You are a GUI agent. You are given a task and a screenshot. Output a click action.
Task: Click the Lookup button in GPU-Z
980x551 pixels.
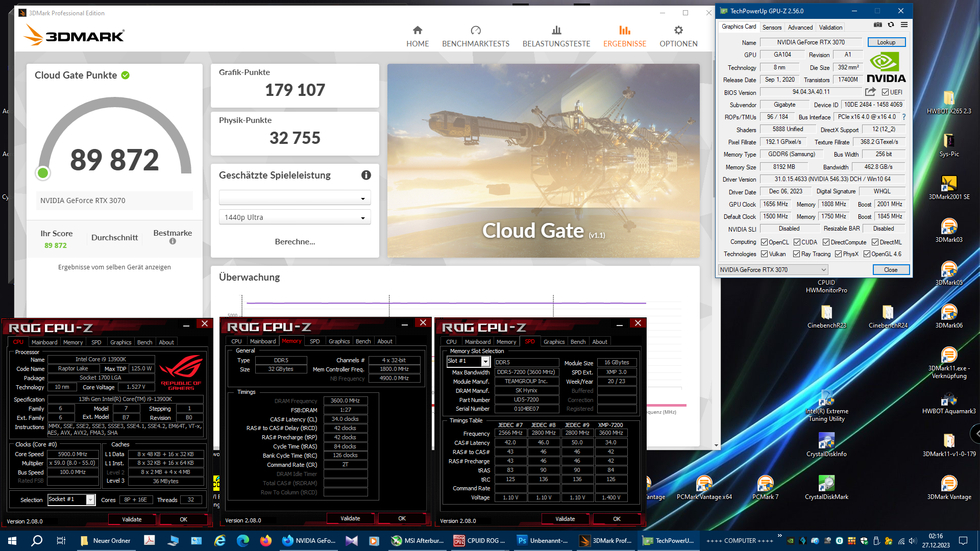(886, 42)
